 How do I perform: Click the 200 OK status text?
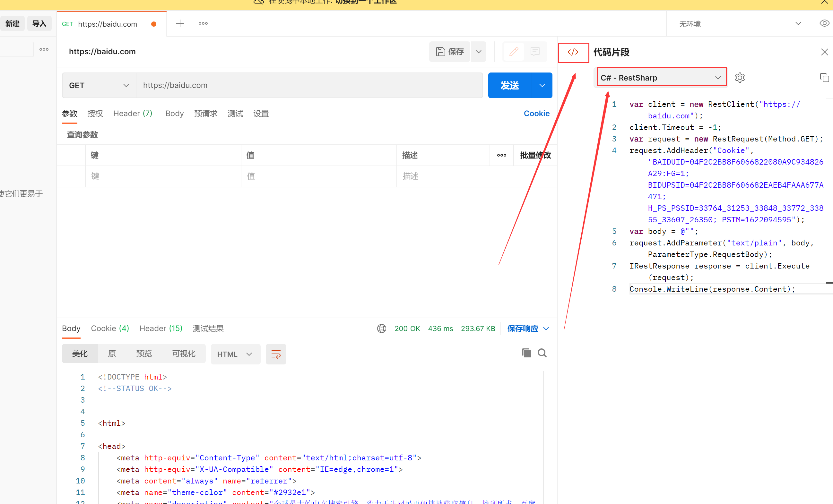point(407,328)
